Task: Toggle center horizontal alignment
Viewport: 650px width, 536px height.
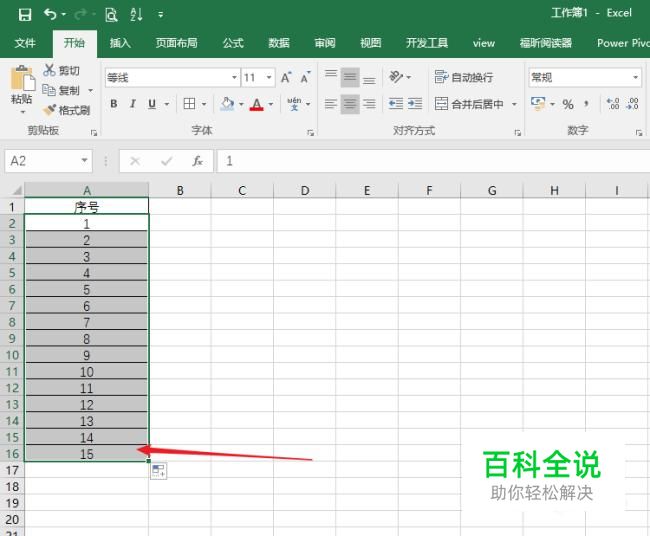Action: pyautogui.click(x=350, y=104)
